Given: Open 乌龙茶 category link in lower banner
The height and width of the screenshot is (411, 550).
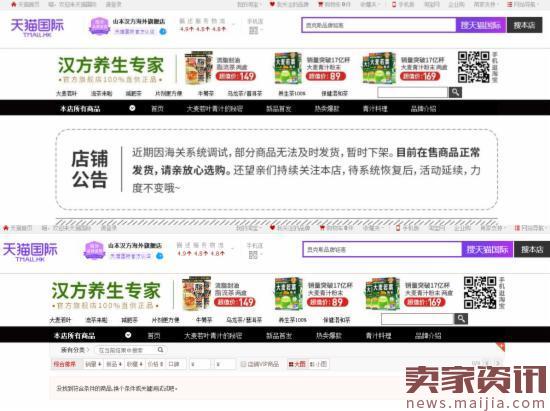Looking at the screenshot, I should tap(244, 320).
